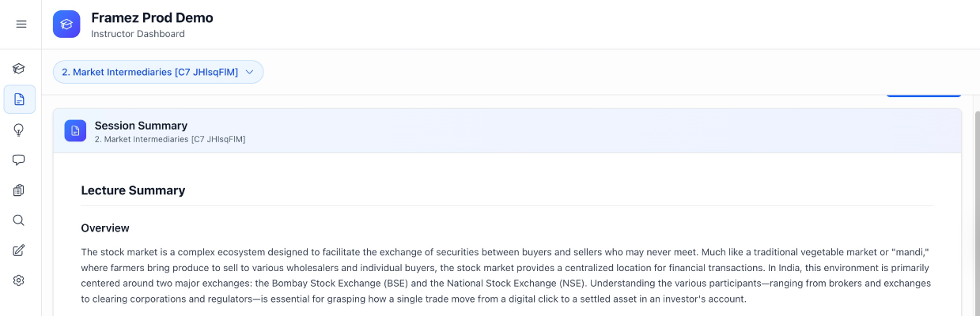Click the Lecture Summary heading
Viewport: 980px width, 316px height.
click(x=133, y=190)
